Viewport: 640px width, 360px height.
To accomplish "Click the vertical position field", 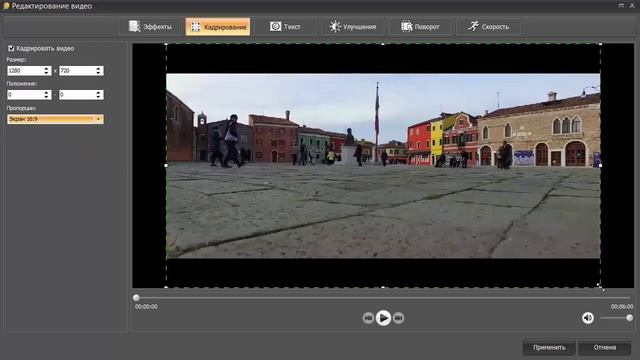I will point(77,95).
